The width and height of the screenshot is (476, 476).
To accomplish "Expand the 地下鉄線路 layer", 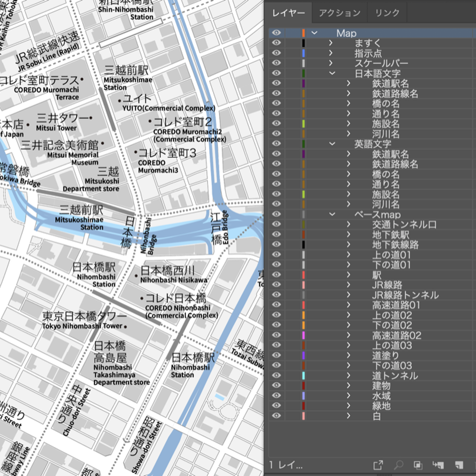I will coord(349,244).
